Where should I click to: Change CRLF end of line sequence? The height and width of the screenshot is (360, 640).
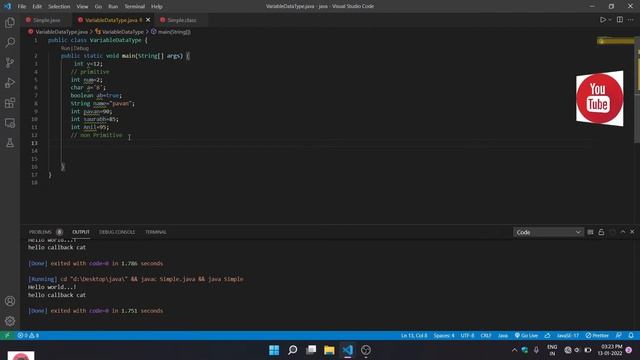coord(486,335)
